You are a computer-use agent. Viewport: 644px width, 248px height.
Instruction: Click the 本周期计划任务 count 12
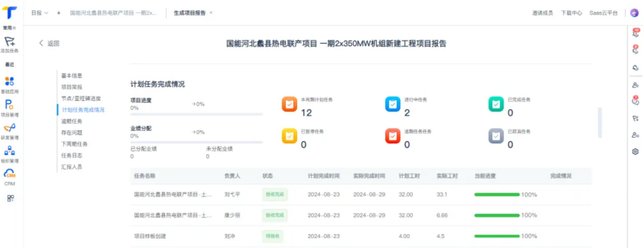click(306, 113)
